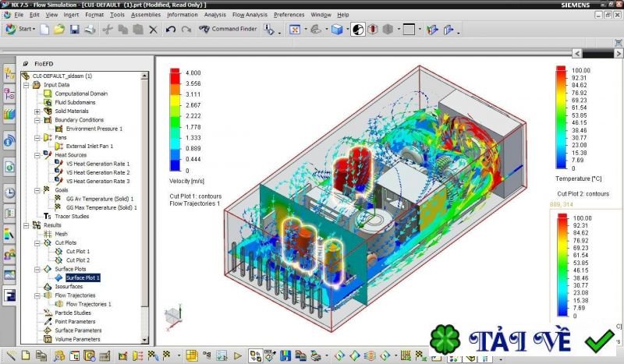
Task: Click the Save icon in toolbar
Action: (75, 30)
